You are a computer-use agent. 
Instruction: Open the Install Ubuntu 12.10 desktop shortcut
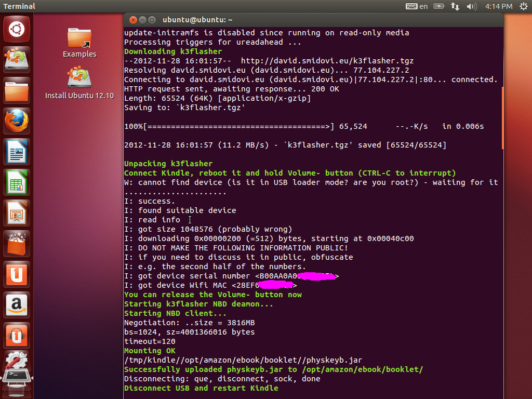pyautogui.click(x=79, y=83)
